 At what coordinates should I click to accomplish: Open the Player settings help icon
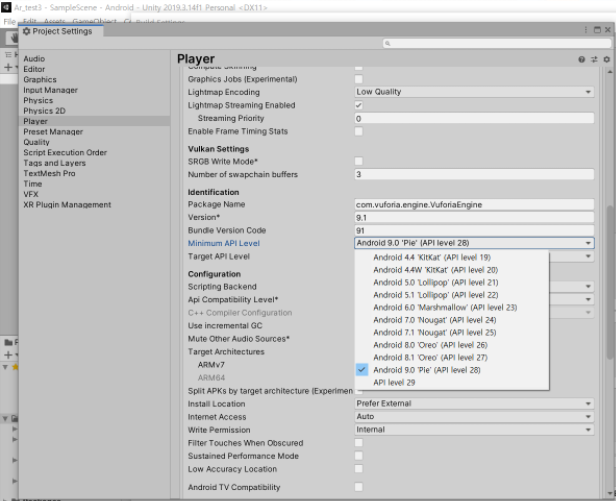581,59
